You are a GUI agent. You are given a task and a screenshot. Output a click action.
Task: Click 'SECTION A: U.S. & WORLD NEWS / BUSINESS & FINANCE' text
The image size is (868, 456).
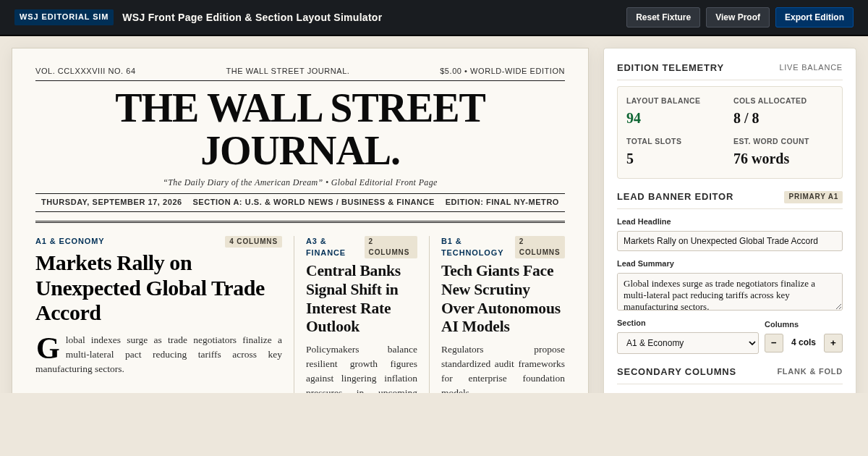(x=313, y=202)
